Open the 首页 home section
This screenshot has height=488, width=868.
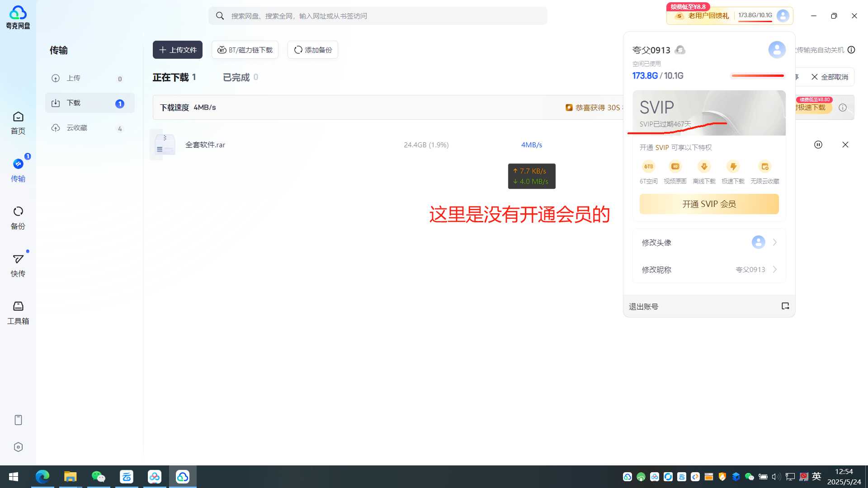[18, 123]
